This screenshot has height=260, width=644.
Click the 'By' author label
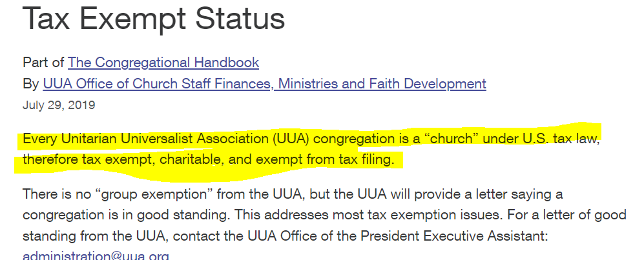click(31, 83)
